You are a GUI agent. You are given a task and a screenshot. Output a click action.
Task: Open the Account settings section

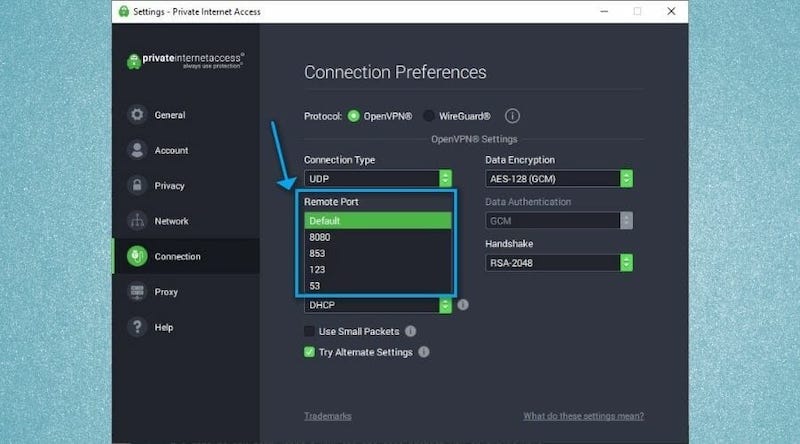point(186,150)
